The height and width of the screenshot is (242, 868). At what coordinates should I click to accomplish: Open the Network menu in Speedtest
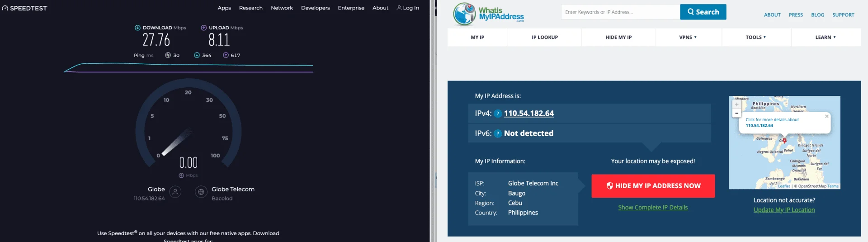pyautogui.click(x=282, y=8)
